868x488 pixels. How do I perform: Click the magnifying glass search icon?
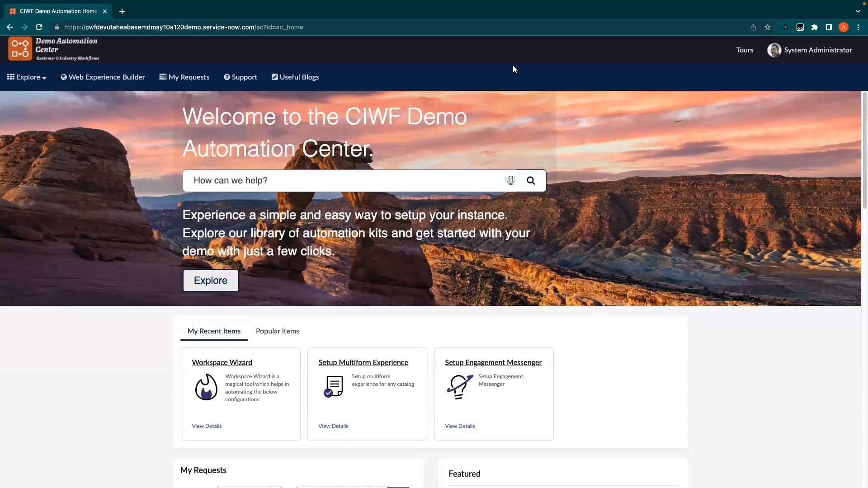[531, 180]
